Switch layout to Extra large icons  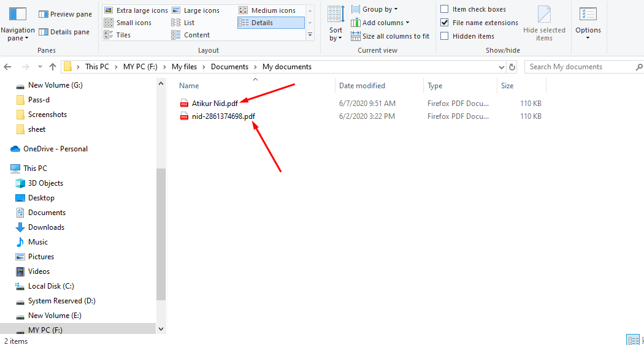click(x=136, y=10)
